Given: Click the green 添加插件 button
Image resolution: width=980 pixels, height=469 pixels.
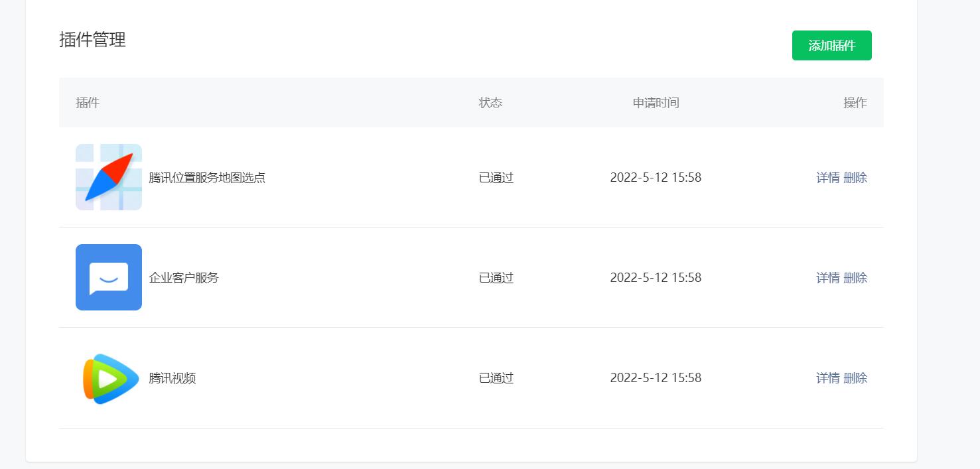Looking at the screenshot, I should pyautogui.click(x=831, y=46).
